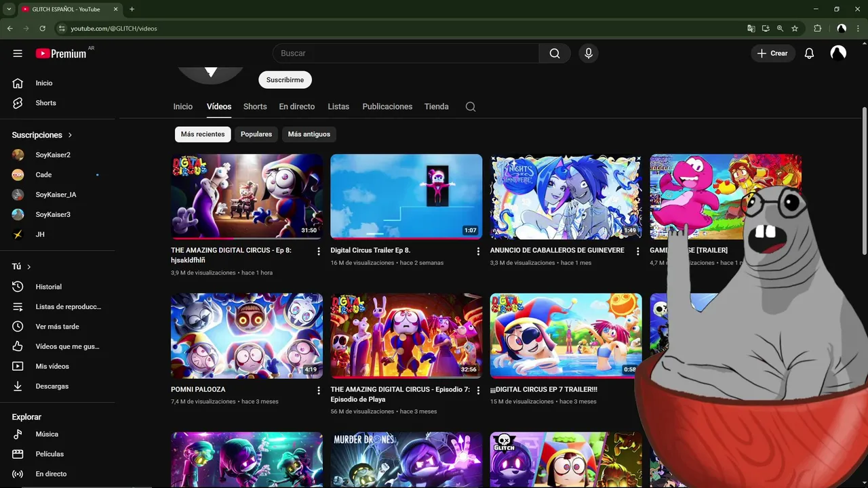Start voice search with microphone icon
868x488 pixels.
click(x=588, y=54)
